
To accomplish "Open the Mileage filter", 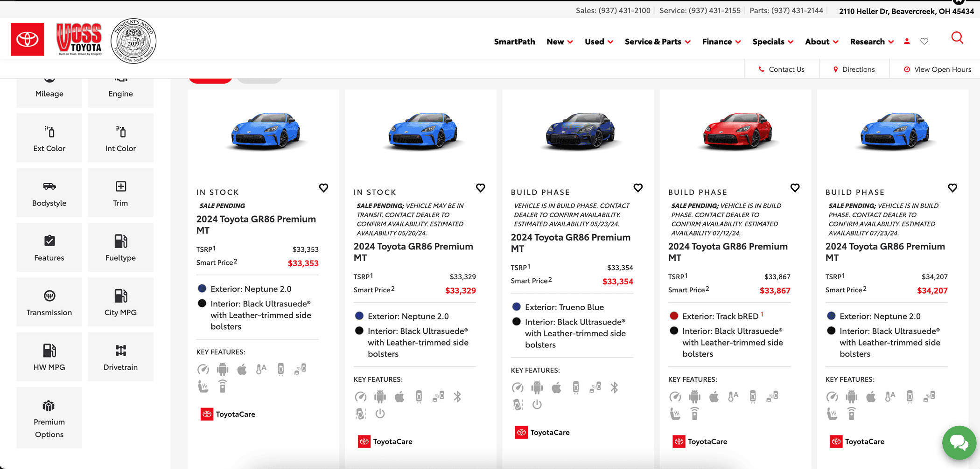I will point(49,92).
